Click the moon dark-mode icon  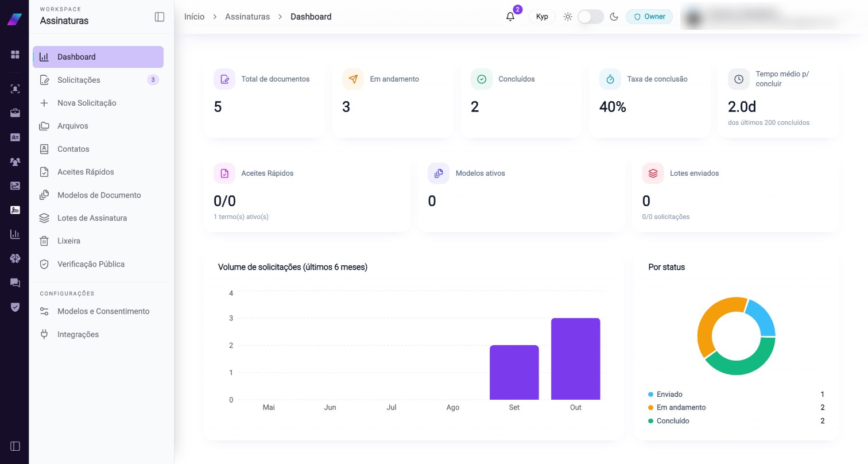pos(614,17)
